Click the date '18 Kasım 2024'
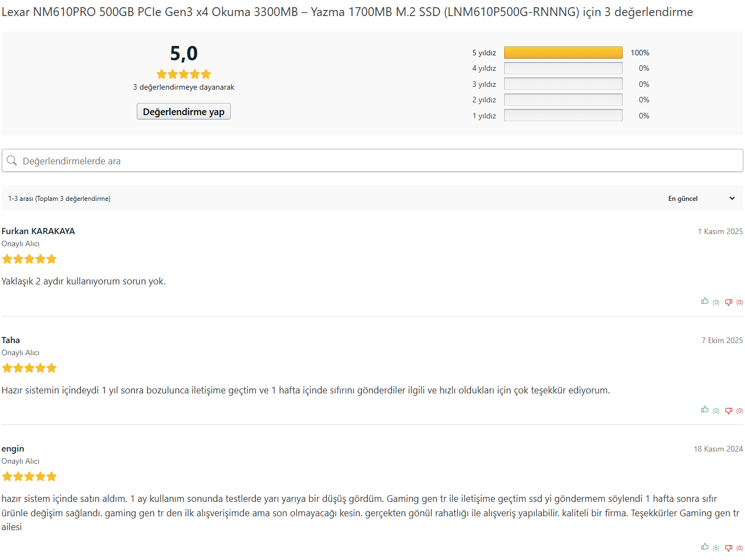 718,449
